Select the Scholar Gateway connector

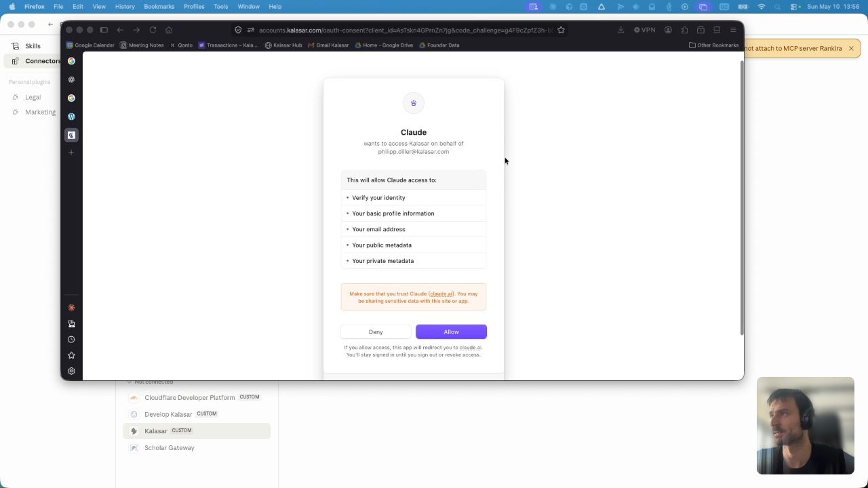(x=197, y=448)
